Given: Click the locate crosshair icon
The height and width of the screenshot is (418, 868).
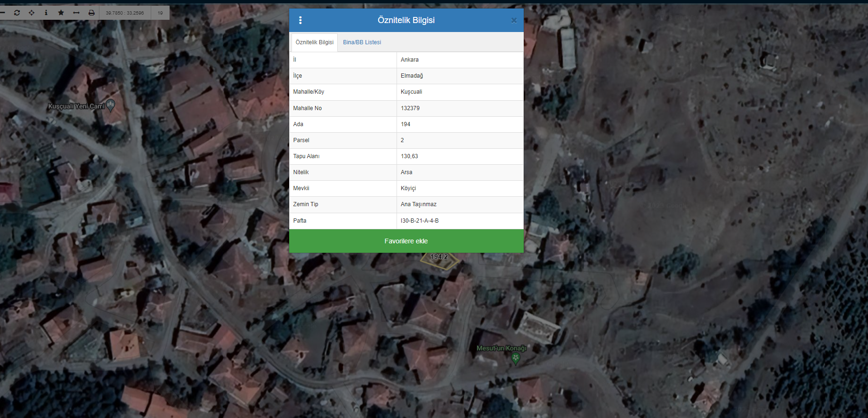Looking at the screenshot, I should tap(32, 13).
